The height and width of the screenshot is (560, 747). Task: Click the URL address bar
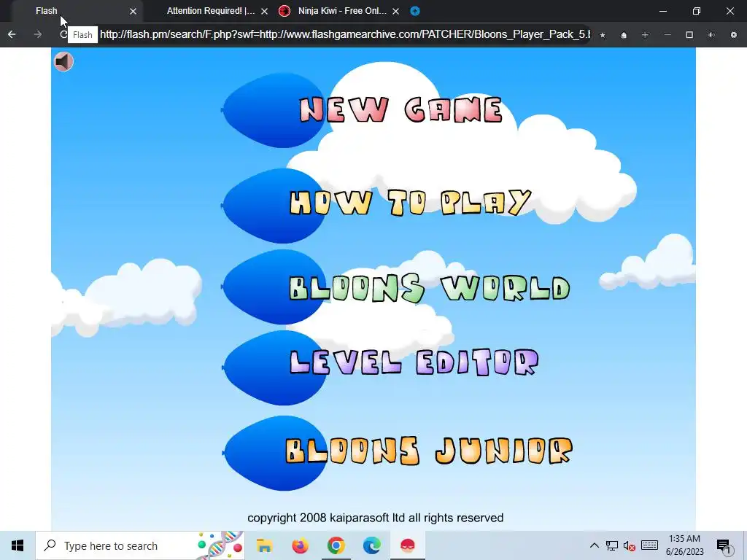(x=345, y=34)
